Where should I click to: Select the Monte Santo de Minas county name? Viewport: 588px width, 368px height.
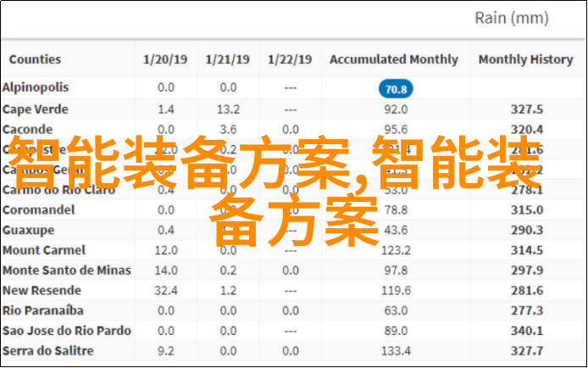(x=67, y=270)
